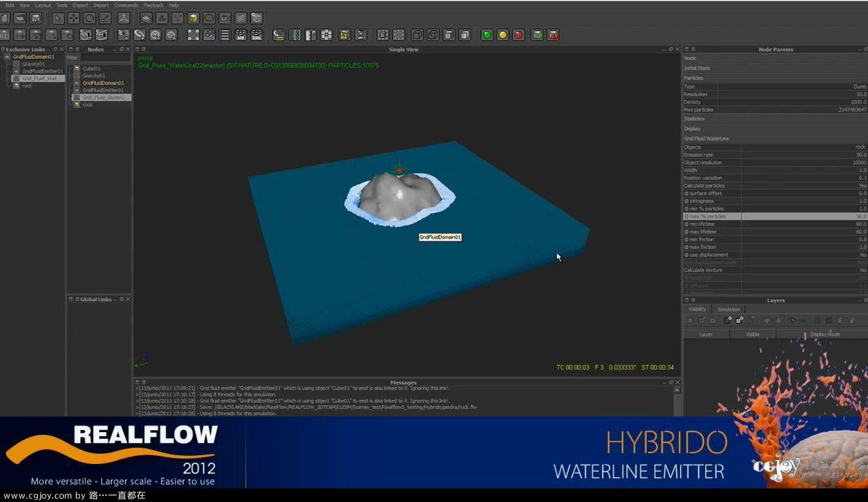
Task: Select Cube01 in the Nodes list
Action: pyautogui.click(x=91, y=69)
